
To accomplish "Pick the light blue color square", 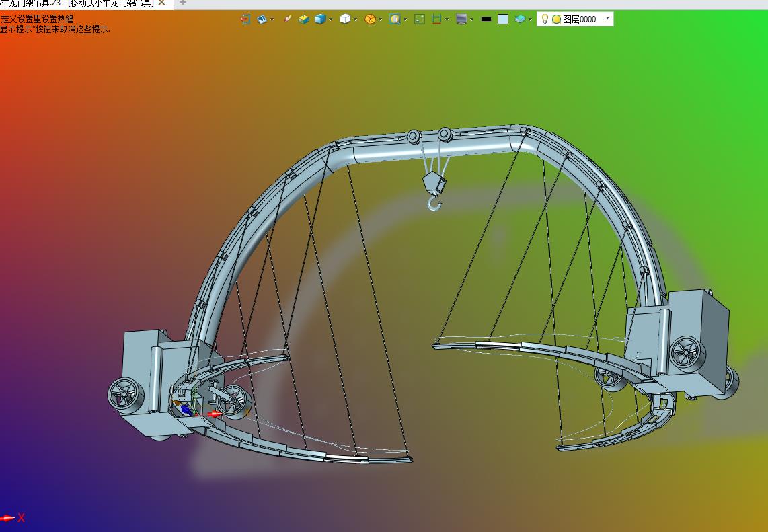I will pyautogui.click(x=503, y=19).
